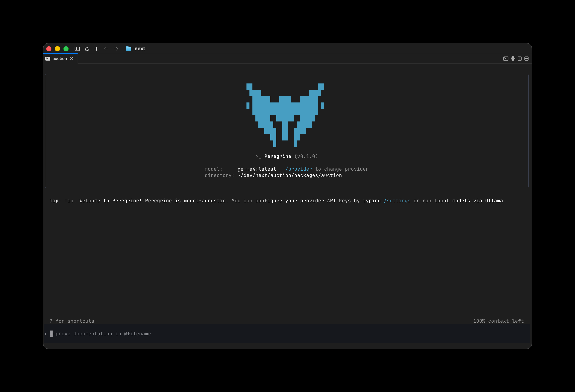Image resolution: width=575 pixels, height=392 pixels.
Task: Go forward with the right arrow
Action: (x=116, y=49)
